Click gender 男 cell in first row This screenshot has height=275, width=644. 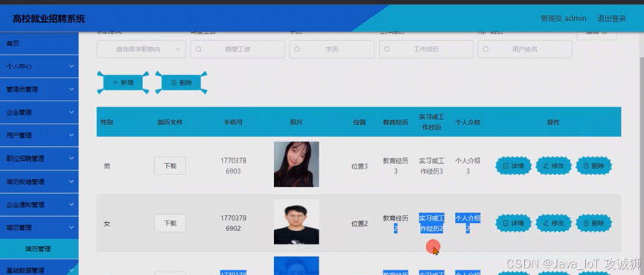106,166
